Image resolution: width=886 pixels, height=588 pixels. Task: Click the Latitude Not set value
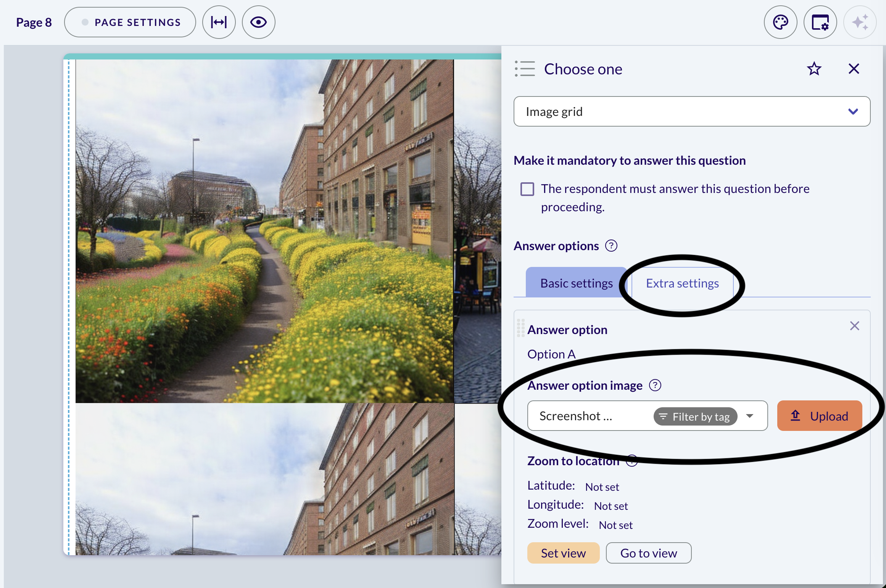point(602,487)
